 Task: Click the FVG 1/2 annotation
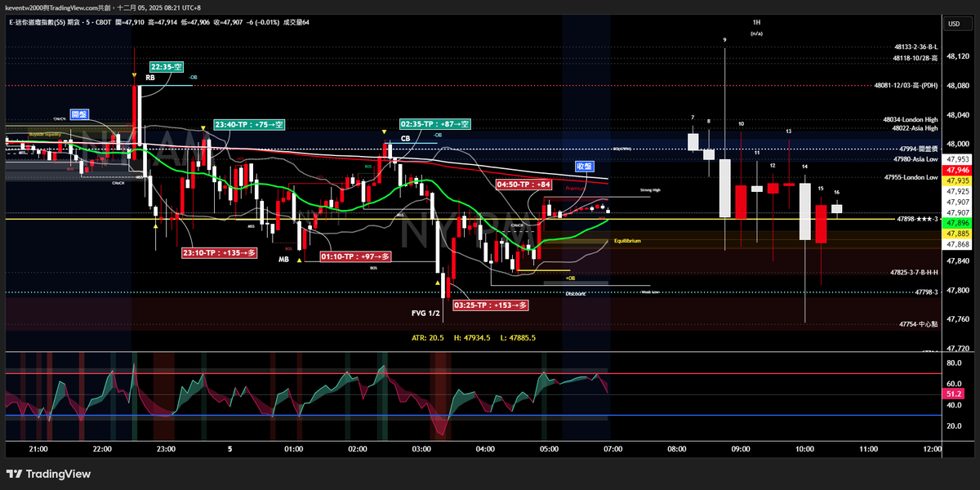click(425, 313)
